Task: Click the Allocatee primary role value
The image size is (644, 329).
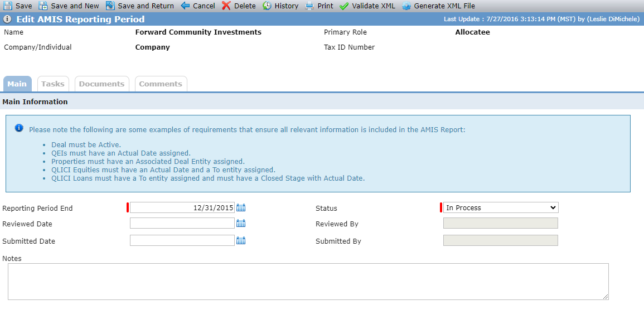Action: click(473, 32)
